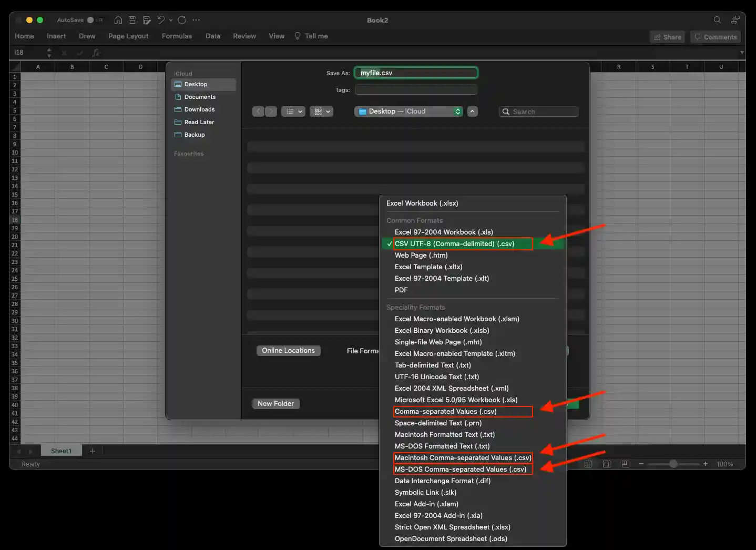This screenshot has width=756, height=550.
Task: Click the New Folder button
Action: point(275,403)
